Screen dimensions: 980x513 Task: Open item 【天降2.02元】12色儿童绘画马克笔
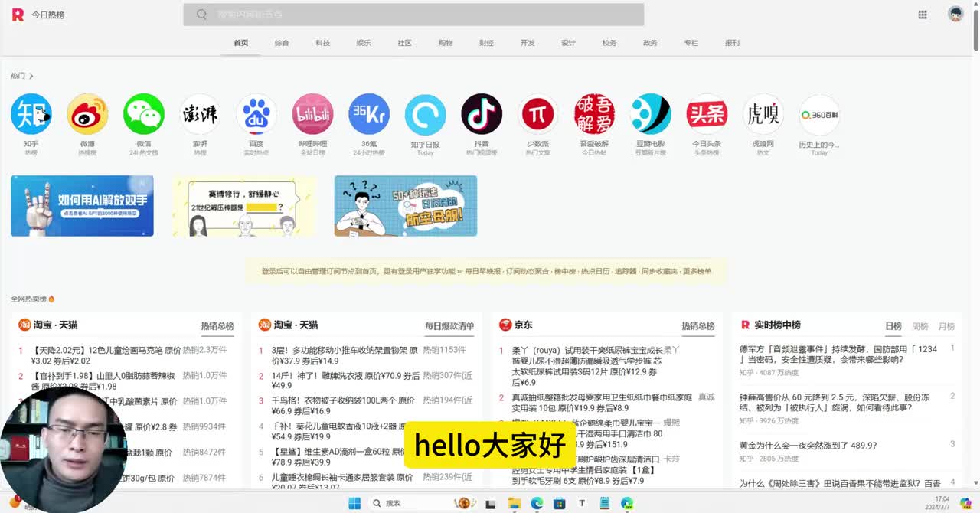tap(106, 355)
